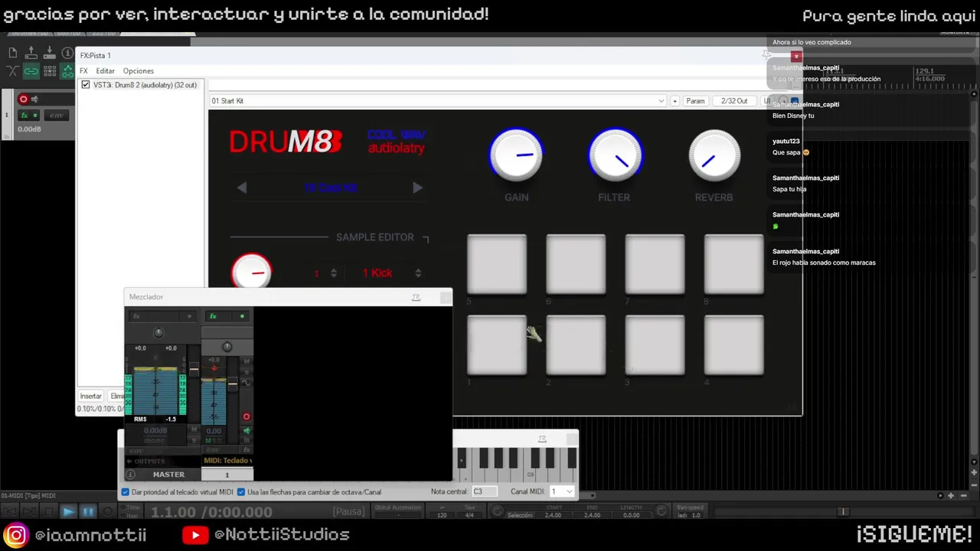Change the 1 Kick sample stepper
980x551 pixels.
tap(418, 273)
